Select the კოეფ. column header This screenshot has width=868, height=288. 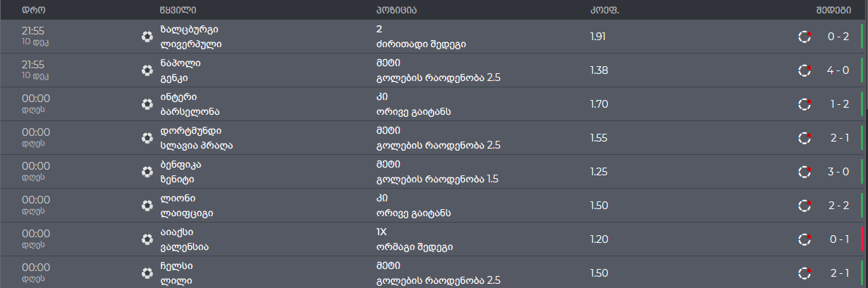(599, 10)
